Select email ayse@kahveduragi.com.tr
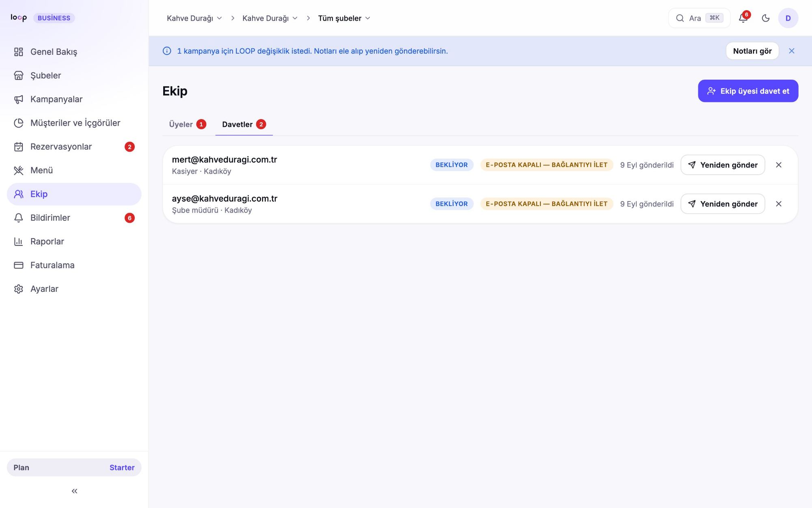The height and width of the screenshot is (508, 812). tap(225, 199)
